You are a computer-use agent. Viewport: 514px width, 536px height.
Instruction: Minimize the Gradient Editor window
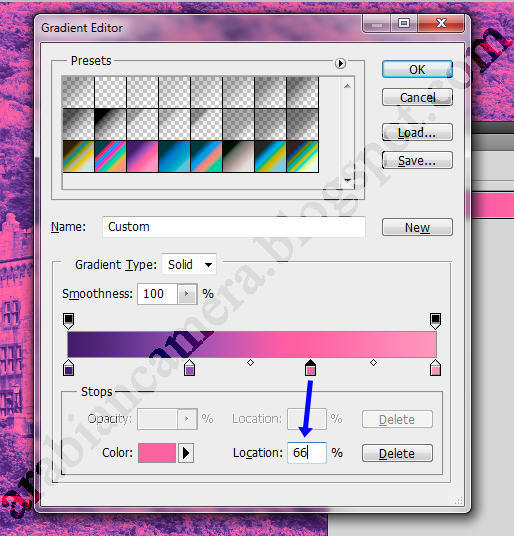[377, 23]
